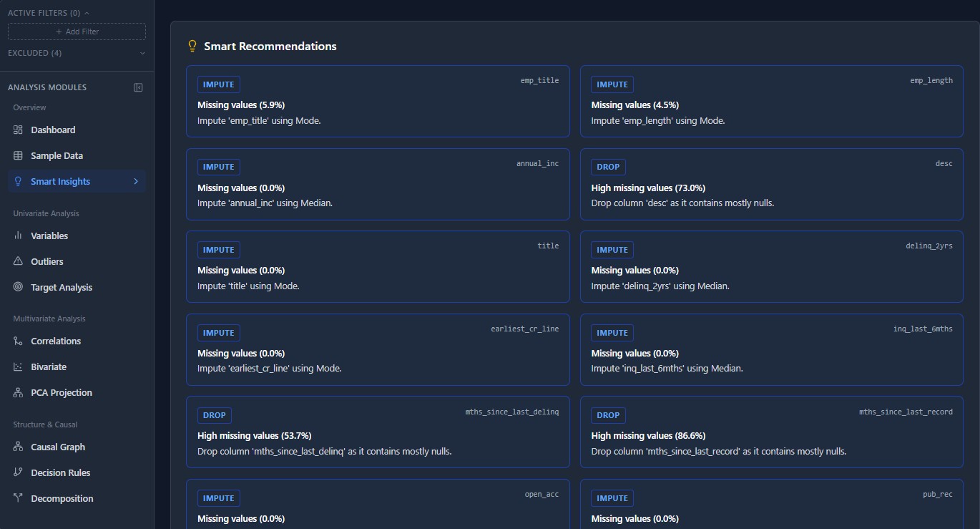Click the Outliers warning triangle icon
The width and height of the screenshot is (980, 529).
[18, 262]
